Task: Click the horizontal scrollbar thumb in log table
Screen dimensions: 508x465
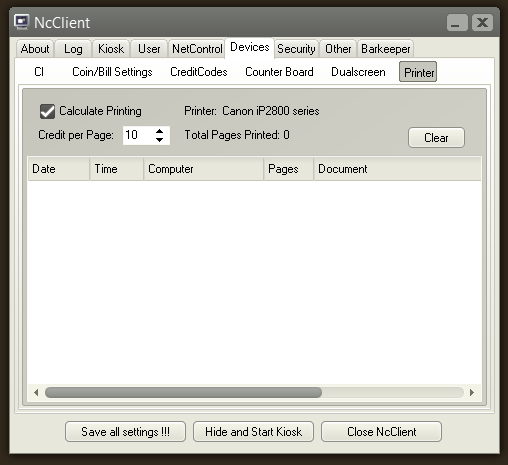Action: [x=183, y=392]
